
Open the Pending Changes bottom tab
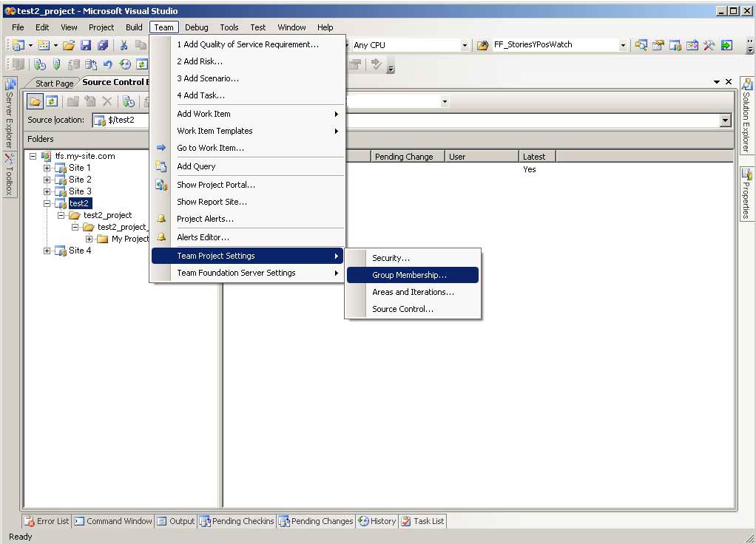(317, 521)
